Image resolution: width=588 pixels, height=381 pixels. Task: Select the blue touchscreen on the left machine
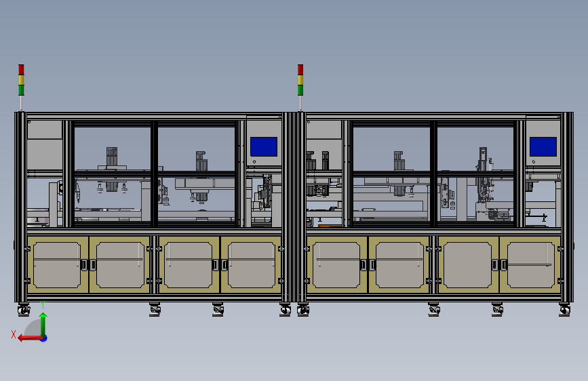[x=264, y=146]
